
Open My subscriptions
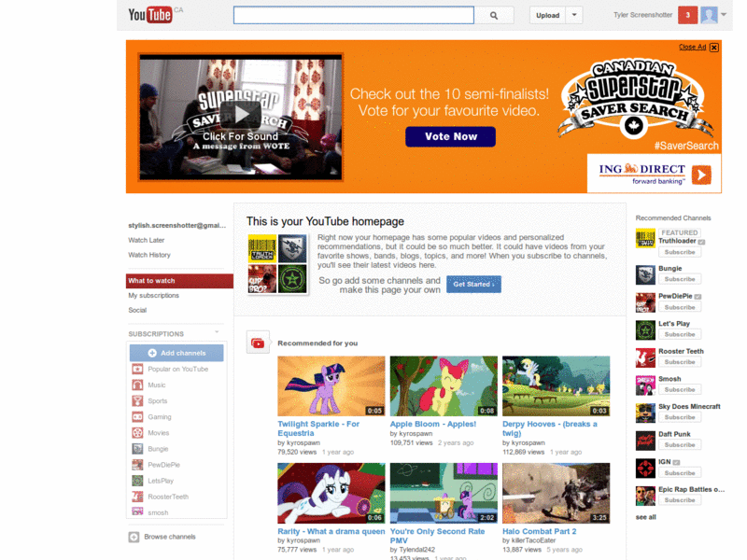click(153, 296)
